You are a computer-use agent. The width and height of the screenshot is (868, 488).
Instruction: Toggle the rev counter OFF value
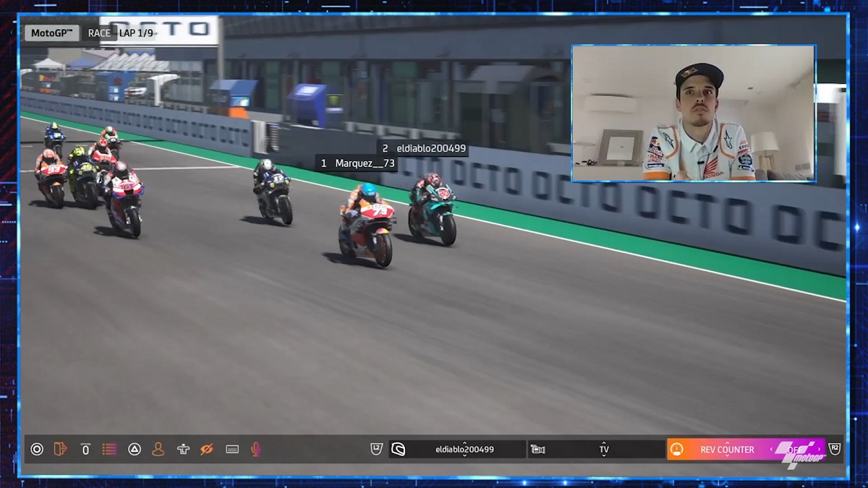click(794, 449)
